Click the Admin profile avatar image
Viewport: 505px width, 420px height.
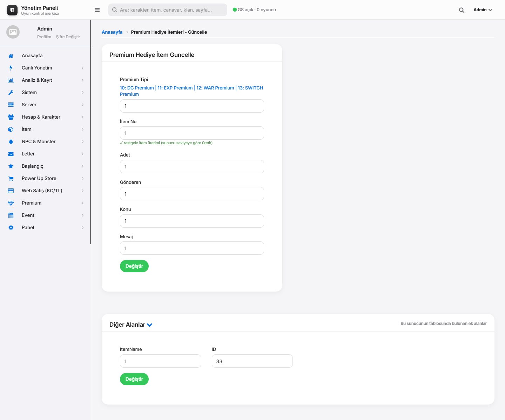pyautogui.click(x=13, y=32)
